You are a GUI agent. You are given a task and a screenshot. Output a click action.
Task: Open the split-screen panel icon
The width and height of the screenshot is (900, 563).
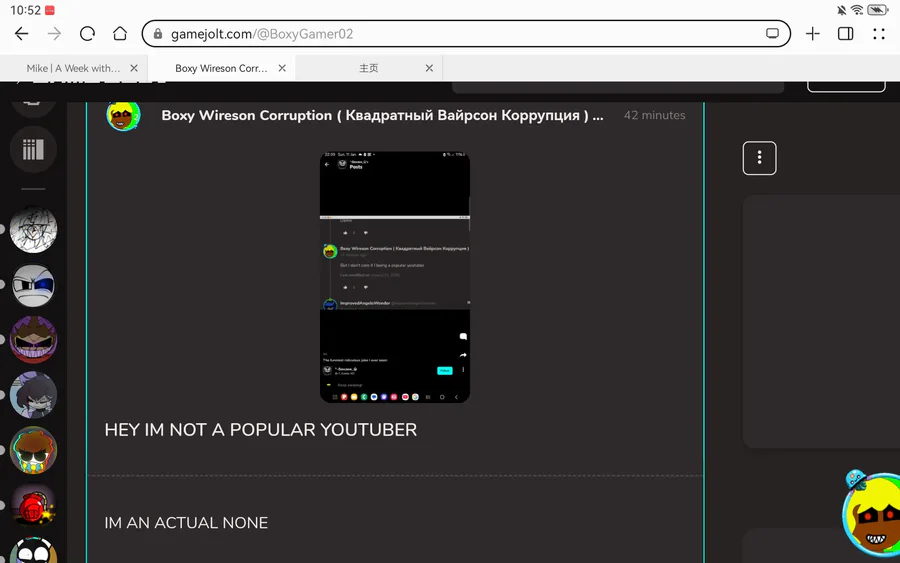pos(845,34)
